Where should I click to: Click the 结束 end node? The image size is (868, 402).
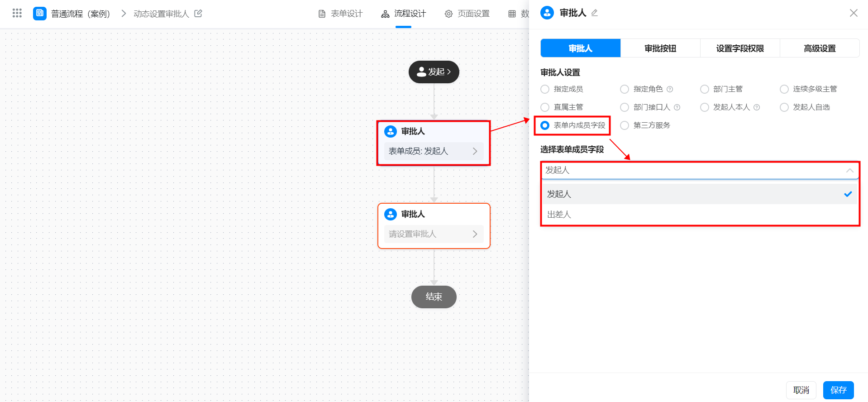434,297
